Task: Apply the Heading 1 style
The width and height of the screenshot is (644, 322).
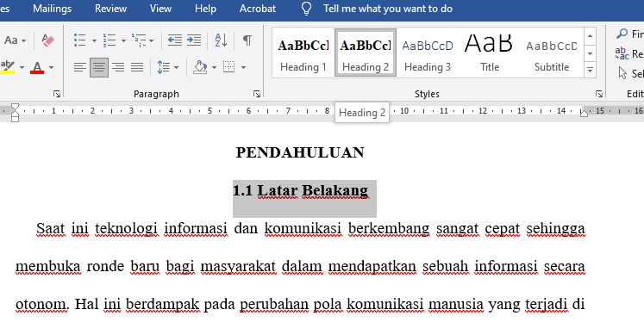Action: click(x=303, y=53)
